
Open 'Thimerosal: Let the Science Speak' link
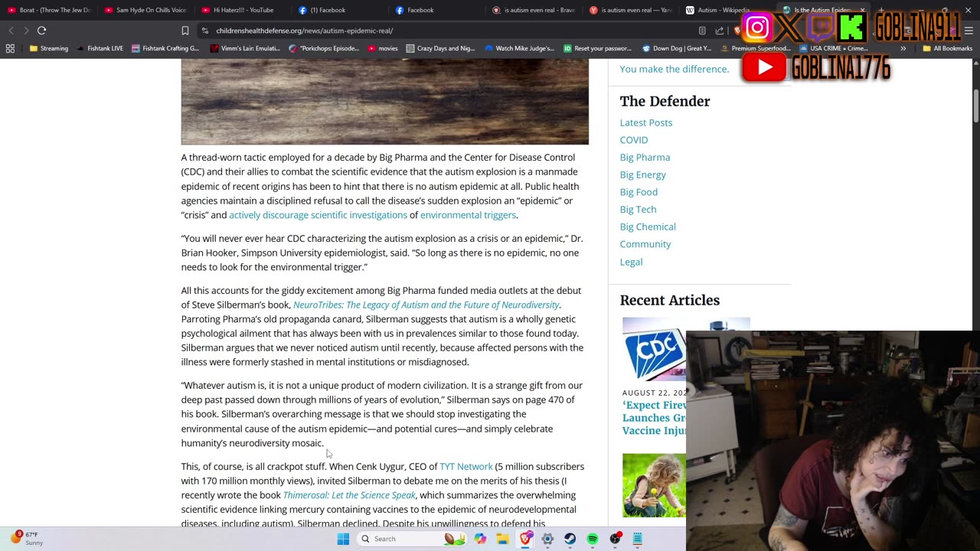349,495
